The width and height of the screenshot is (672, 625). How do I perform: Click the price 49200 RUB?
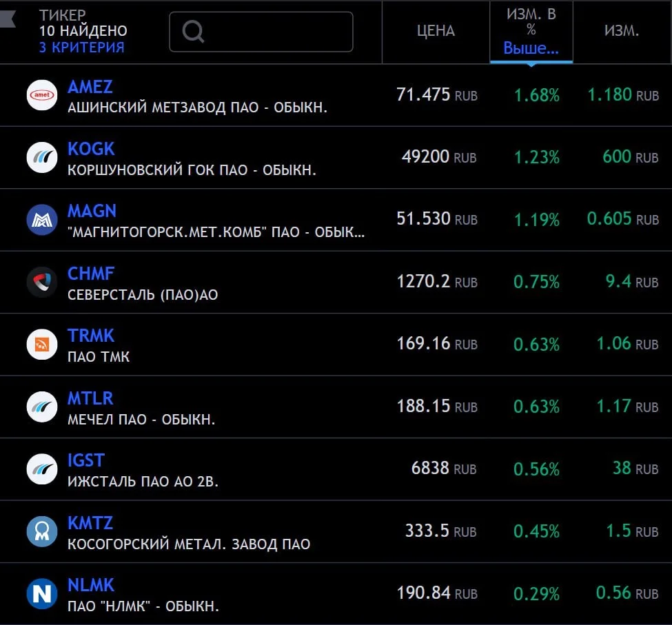(439, 157)
